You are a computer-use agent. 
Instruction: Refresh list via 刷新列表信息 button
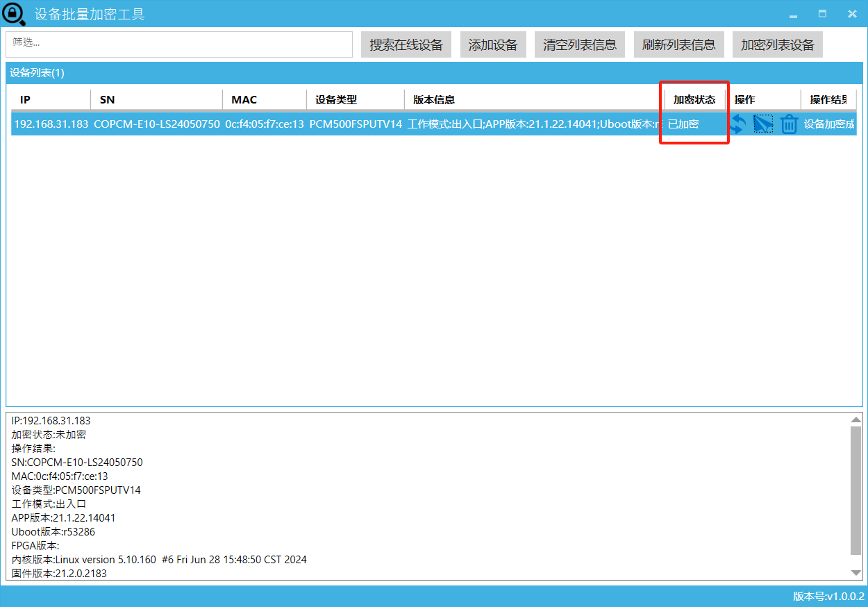[x=679, y=45]
